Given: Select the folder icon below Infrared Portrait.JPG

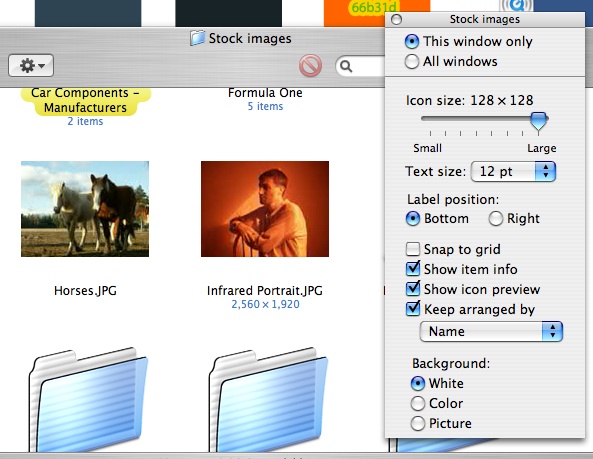Looking at the screenshot, I should (268, 399).
